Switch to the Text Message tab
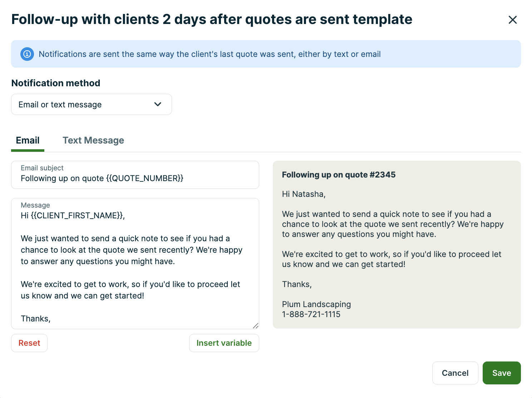Viewport: 532px width, 398px height. coord(93,141)
